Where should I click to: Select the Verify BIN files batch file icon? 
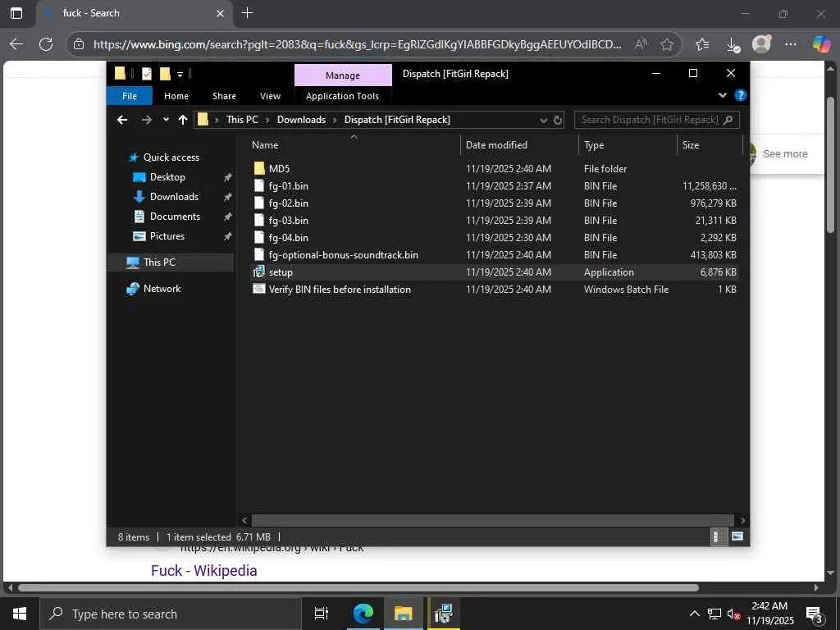click(259, 289)
